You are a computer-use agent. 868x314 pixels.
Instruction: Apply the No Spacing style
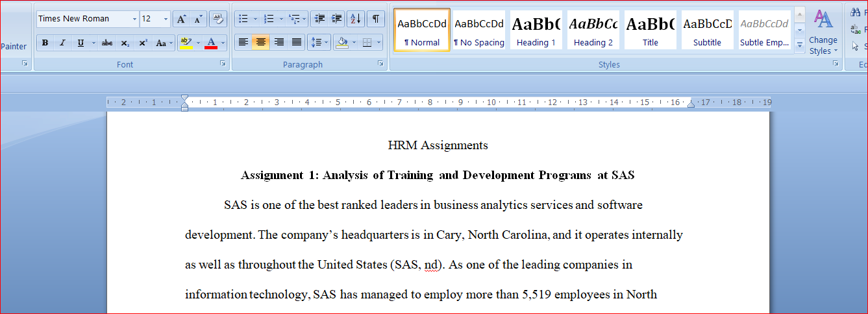[x=479, y=30]
